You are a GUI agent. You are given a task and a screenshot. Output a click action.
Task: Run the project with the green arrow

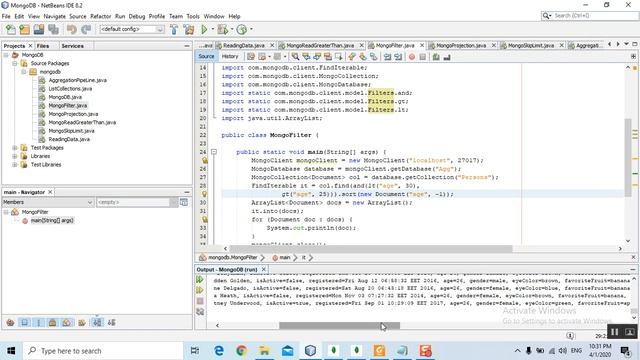204,29
